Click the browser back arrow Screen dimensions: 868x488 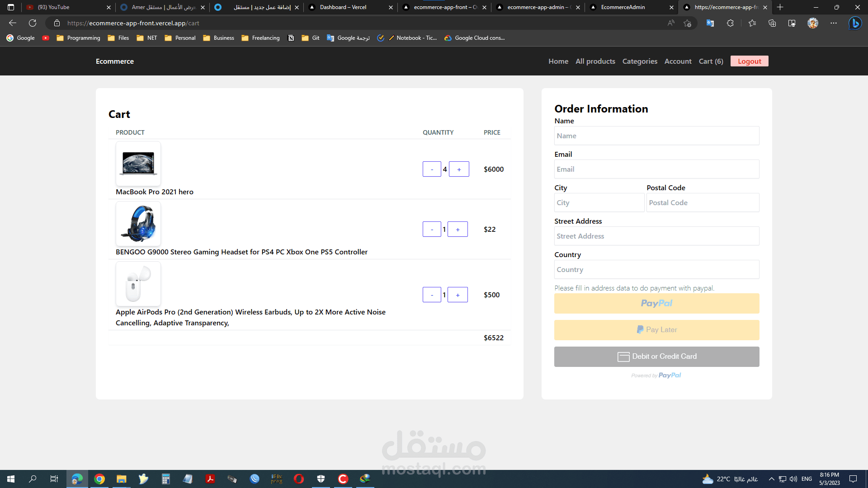[x=13, y=23]
